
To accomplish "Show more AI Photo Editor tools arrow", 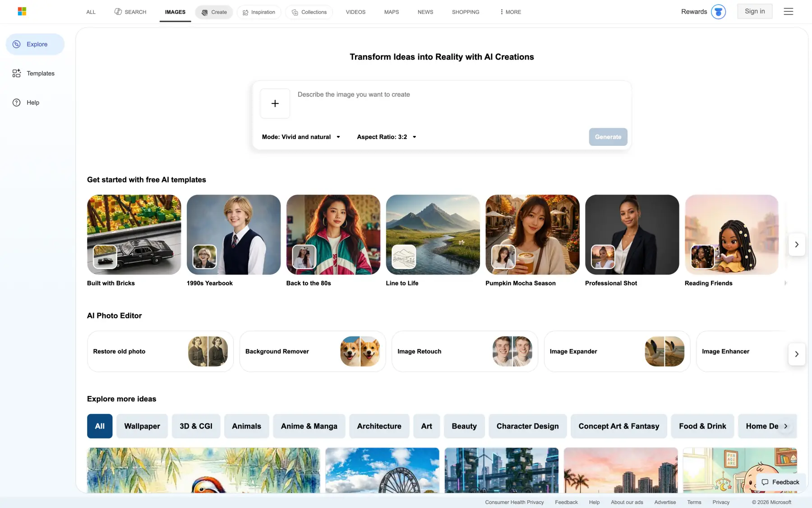I will [797, 354].
